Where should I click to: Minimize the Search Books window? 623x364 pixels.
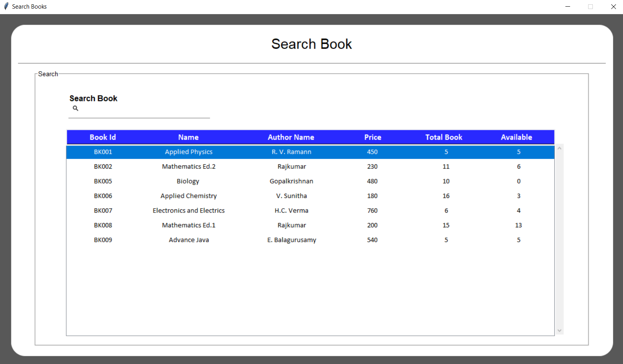click(567, 7)
